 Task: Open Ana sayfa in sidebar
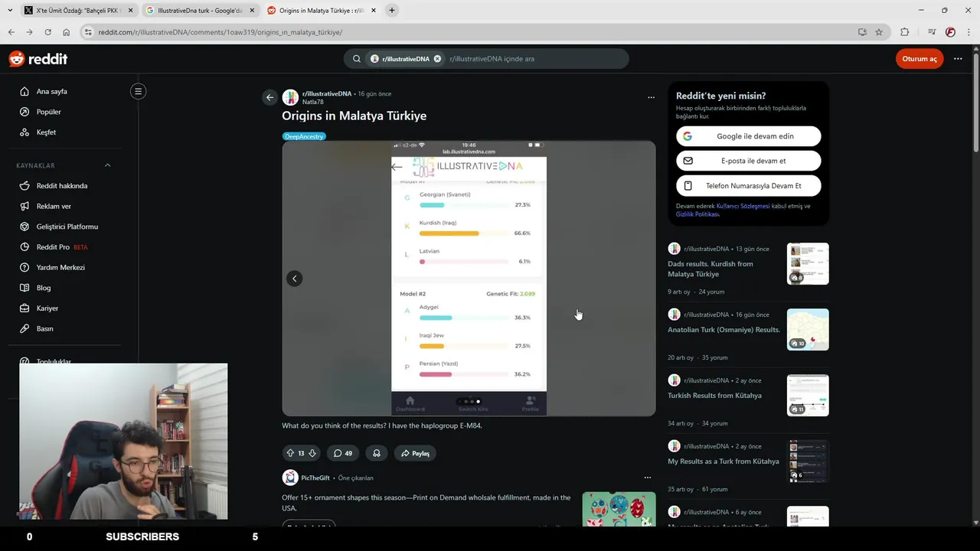point(51,91)
